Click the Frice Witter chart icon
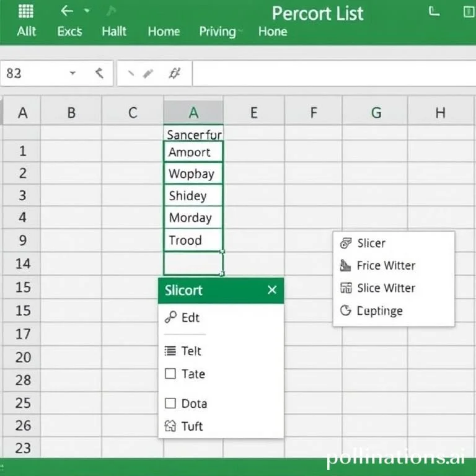The width and height of the screenshot is (476, 476). (346, 266)
